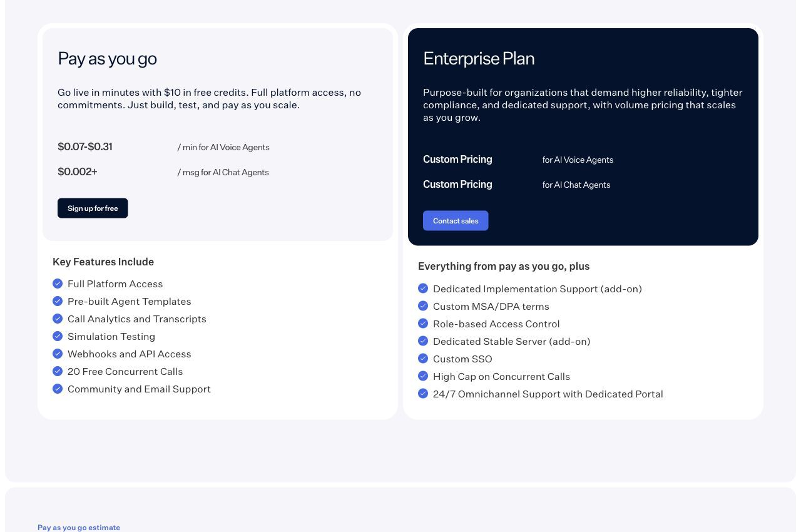Click checkmark icon beside Dedicated Implementation Support
Image resolution: width=801 pixels, height=532 pixels.
(x=423, y=289)
